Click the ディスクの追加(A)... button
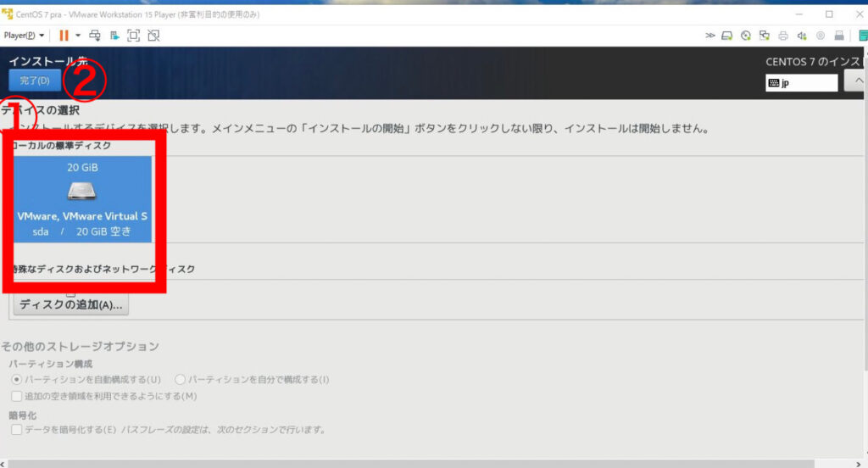868x468 pixels. pyautogui.click(x=71, y=304)
